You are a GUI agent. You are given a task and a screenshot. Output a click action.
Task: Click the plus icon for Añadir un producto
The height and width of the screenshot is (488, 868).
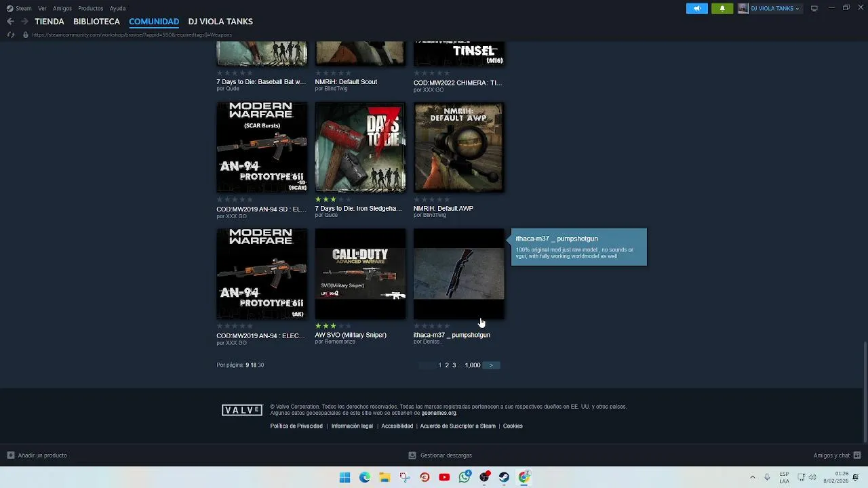(10, 455)
